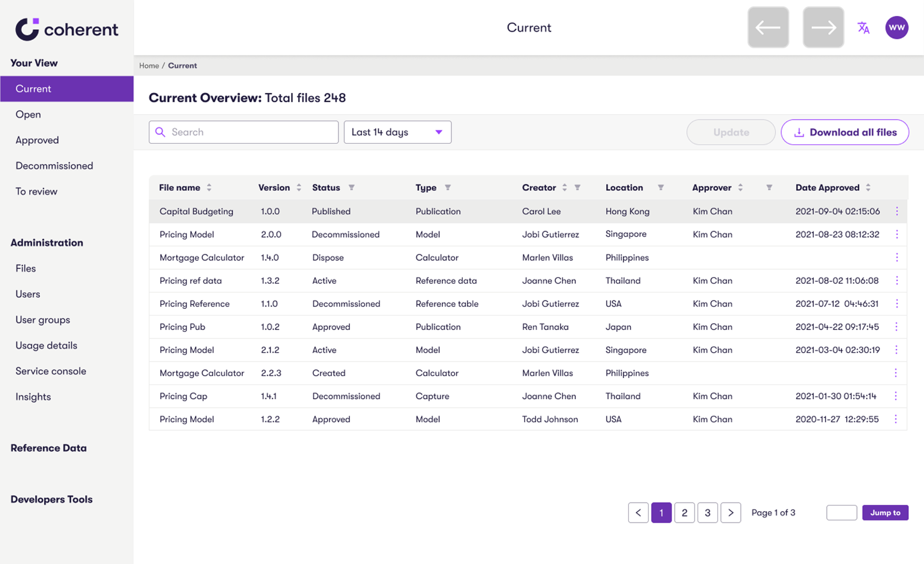Open Service console in the sidebar
This screenshot has height=564, width=924.
(51, 371)
